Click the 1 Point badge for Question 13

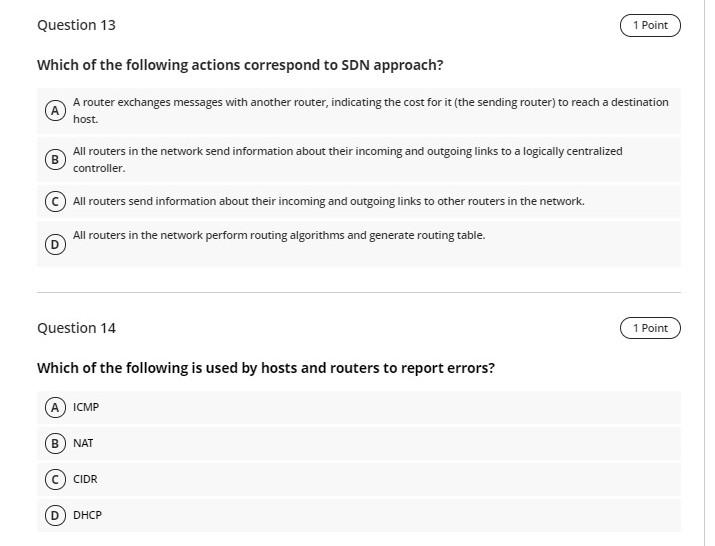[x=650, y=25]
